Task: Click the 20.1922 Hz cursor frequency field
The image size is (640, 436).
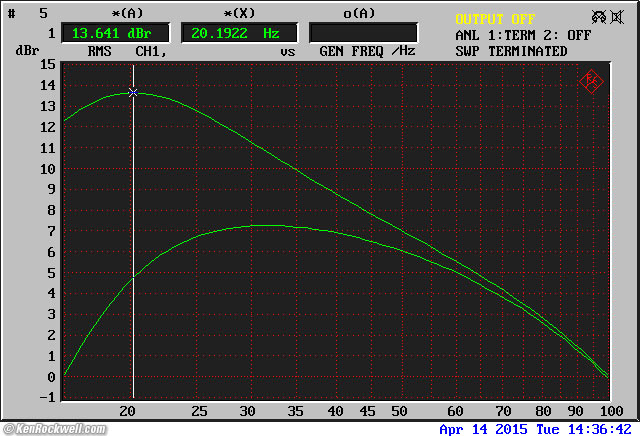Action: (240, 33)
